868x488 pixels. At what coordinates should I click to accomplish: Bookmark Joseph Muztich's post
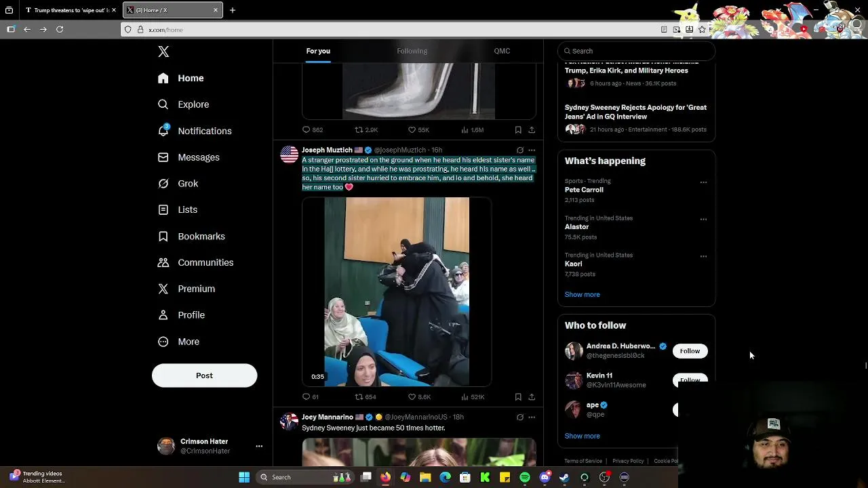518,396
